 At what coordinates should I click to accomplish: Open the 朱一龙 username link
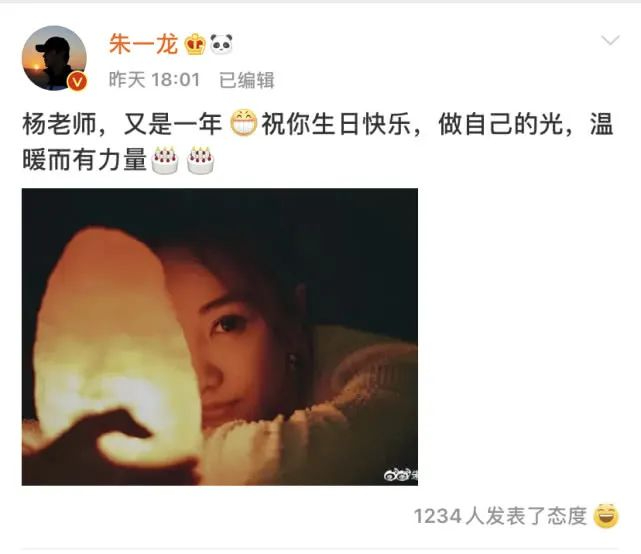coord(143,44)
